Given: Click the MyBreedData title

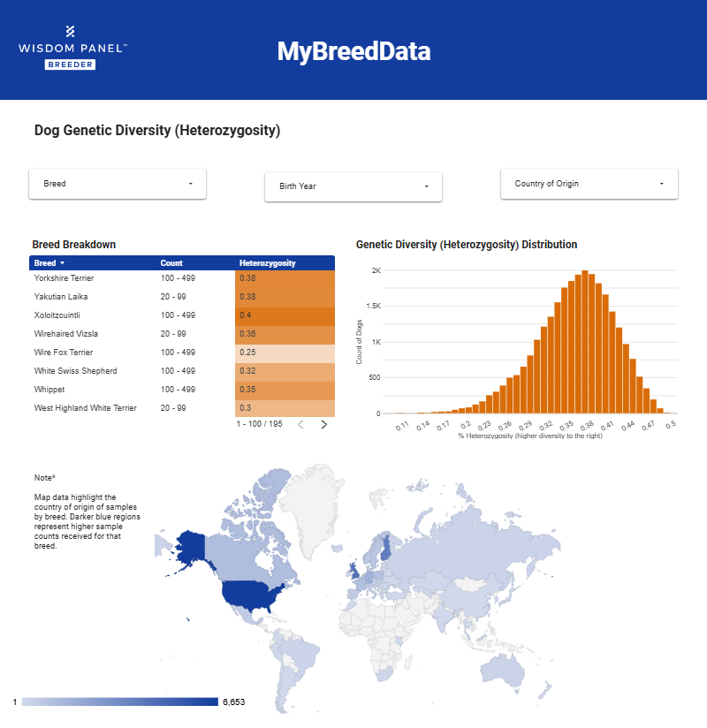Looking at the screenshot, I should [354, 51].
